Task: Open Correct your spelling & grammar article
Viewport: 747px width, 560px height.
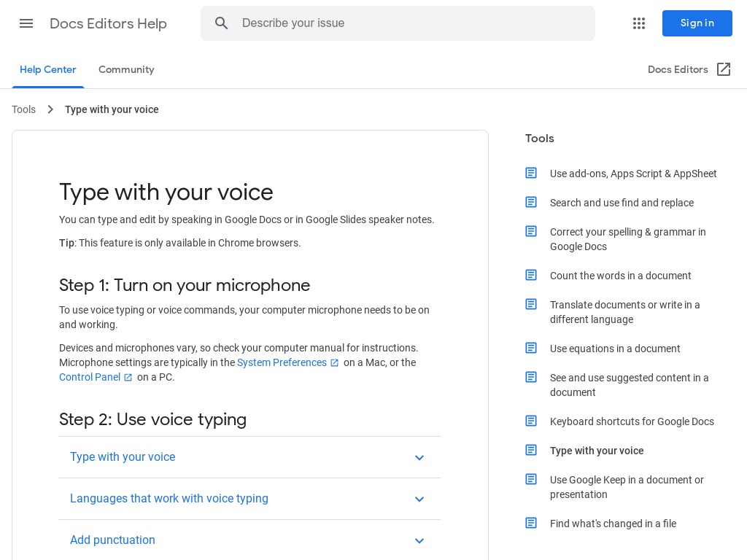Action: point(628,239)
